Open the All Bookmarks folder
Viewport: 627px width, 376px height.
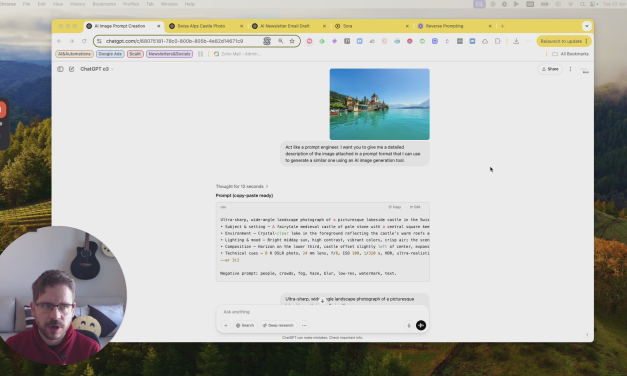point(571,54)
